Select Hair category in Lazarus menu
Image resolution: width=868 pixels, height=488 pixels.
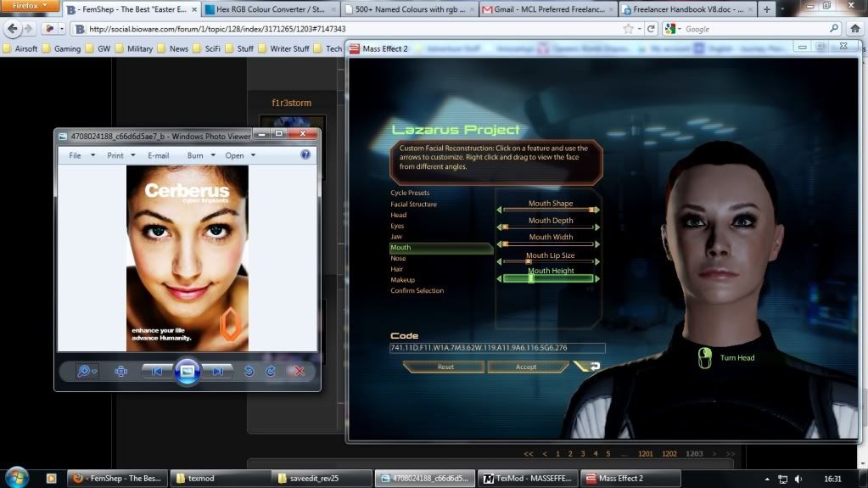396,269
